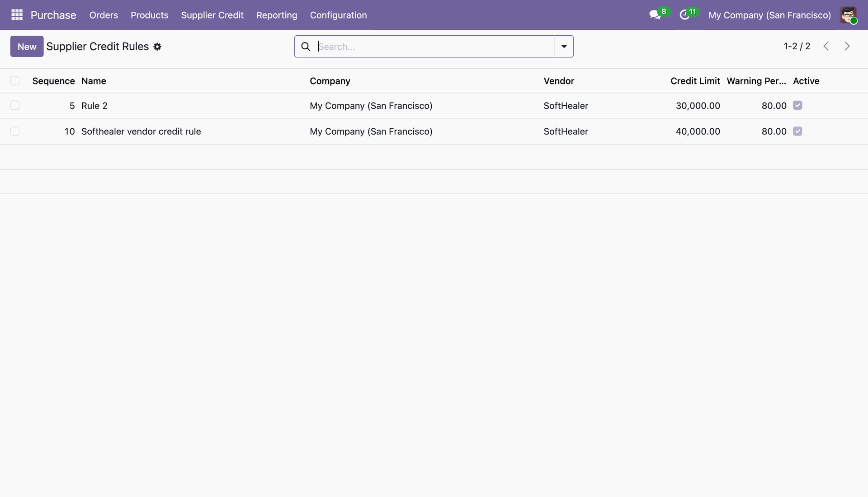Click sequence value 5
The height and width of the screenshot is (497, 868).
[x=72, y=106]
